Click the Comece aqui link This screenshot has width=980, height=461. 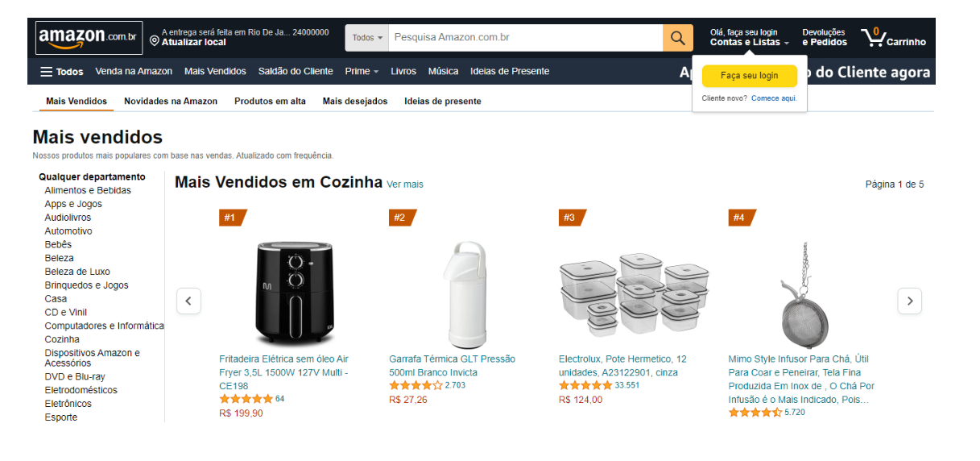click(x=773, y=98)
